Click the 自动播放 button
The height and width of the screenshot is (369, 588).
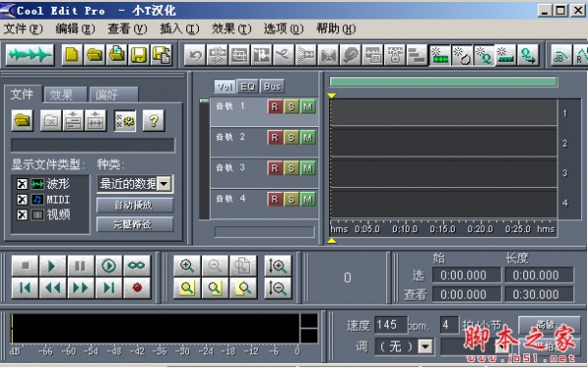pos(134,206)
